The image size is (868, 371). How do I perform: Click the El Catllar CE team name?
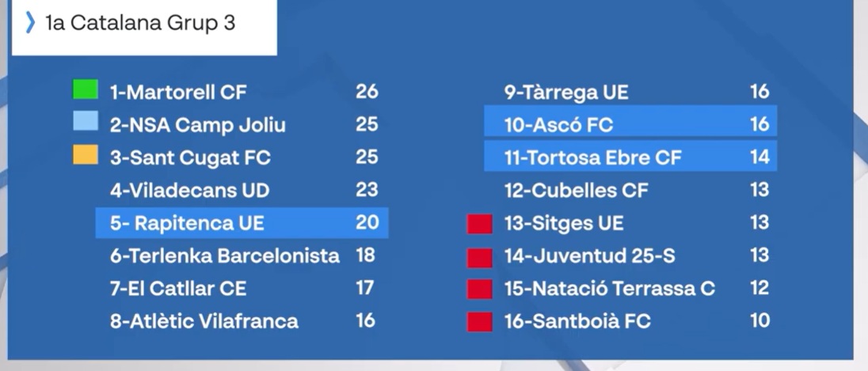pyautogui.click(x=178, y=288)
